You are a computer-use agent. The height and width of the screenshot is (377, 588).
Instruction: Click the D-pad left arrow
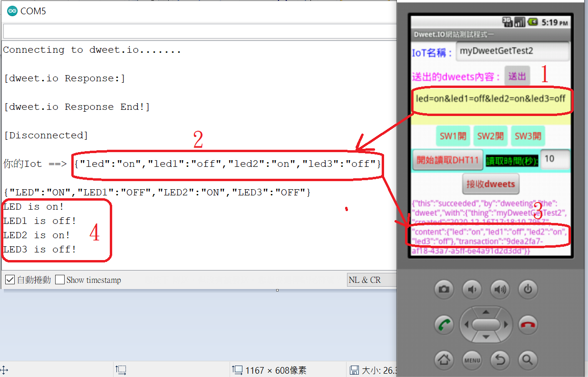tap(467, 325)
